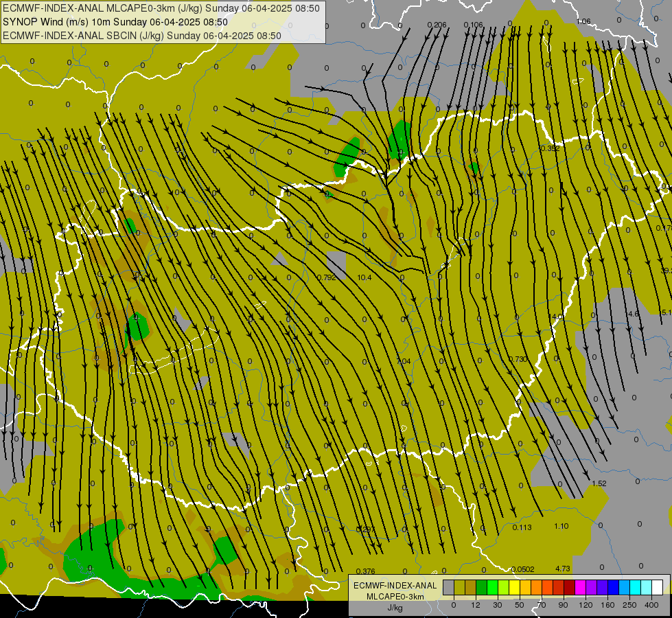Click the 0.730 value on the map
Viewport: 672px width, 618px height.
click(x=518, y=359)
